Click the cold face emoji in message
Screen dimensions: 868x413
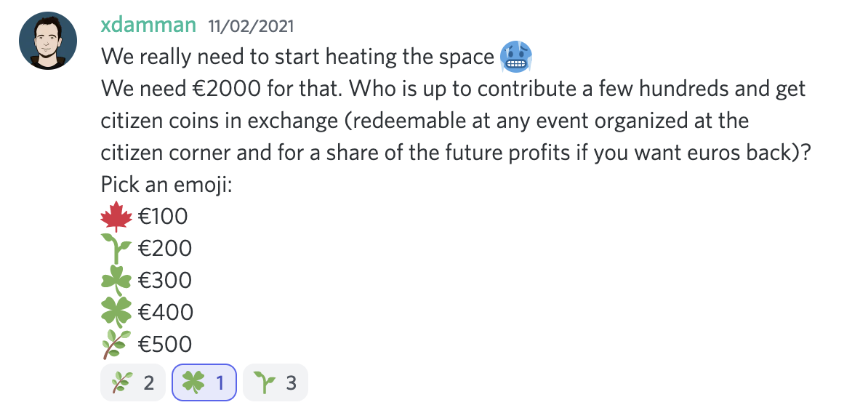[x=516, y=57]
